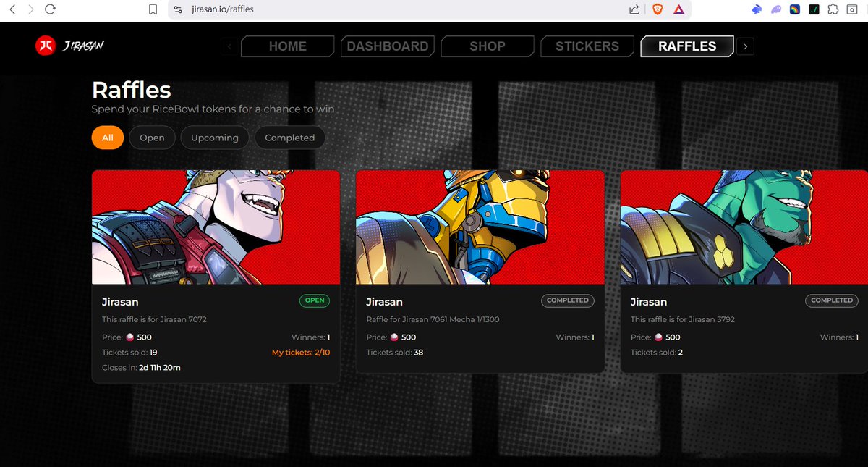Click the share icon in the address bar

(634, 9)
